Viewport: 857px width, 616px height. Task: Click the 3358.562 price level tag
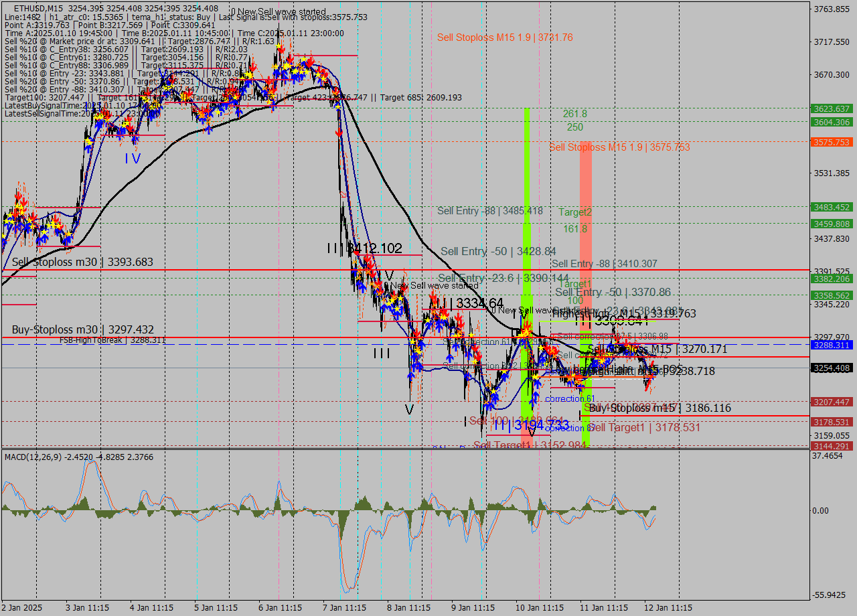(x=832, y=295)
